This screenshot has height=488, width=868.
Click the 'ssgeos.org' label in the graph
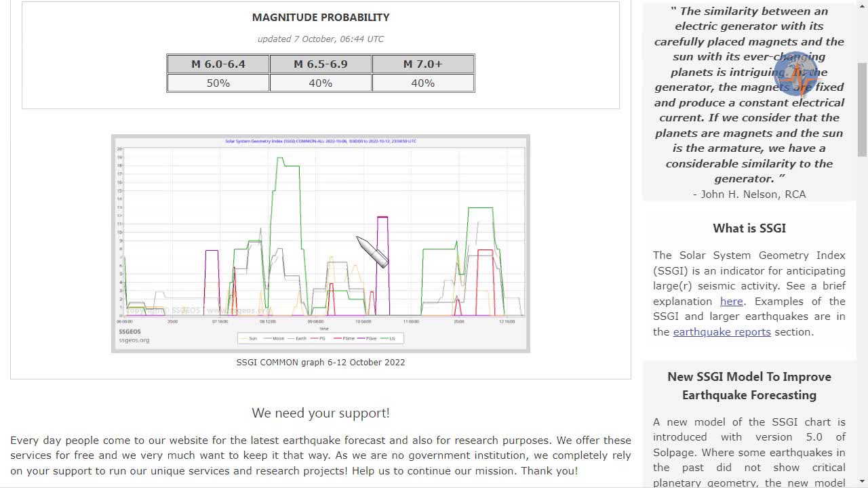click(134, 340)
